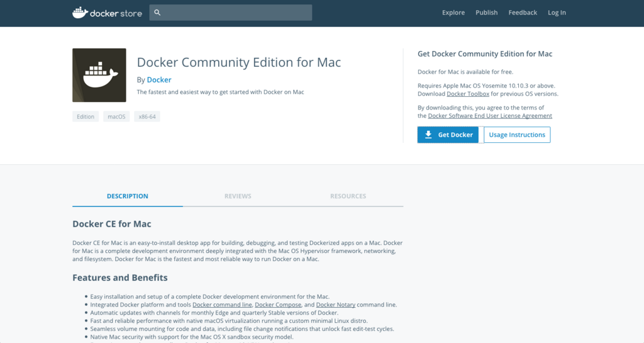The height and width of the screenshot is (343, 644).
Task: Click the Usage Instructions button
Action: (x=517, y=135)
